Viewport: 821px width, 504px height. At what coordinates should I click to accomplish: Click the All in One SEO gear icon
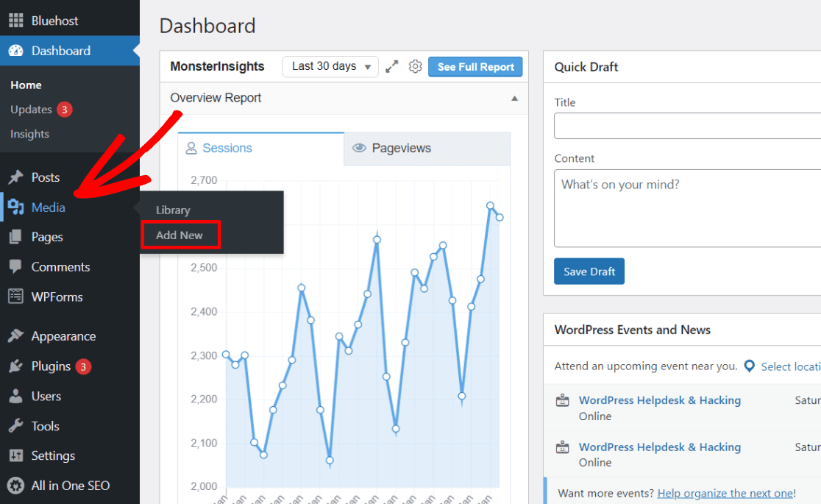15,486
